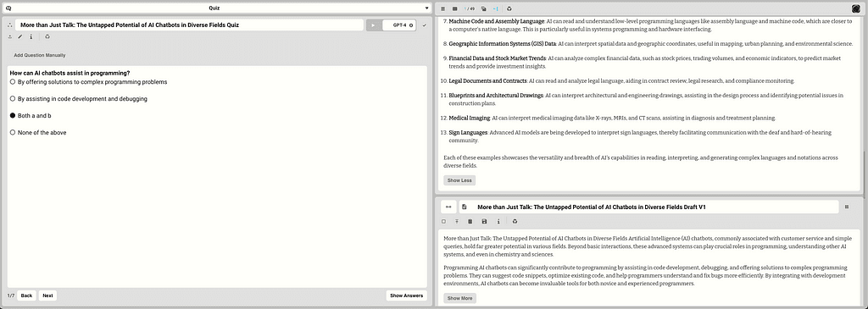Click the recycle icon in draft toolbar

[515, 222]
